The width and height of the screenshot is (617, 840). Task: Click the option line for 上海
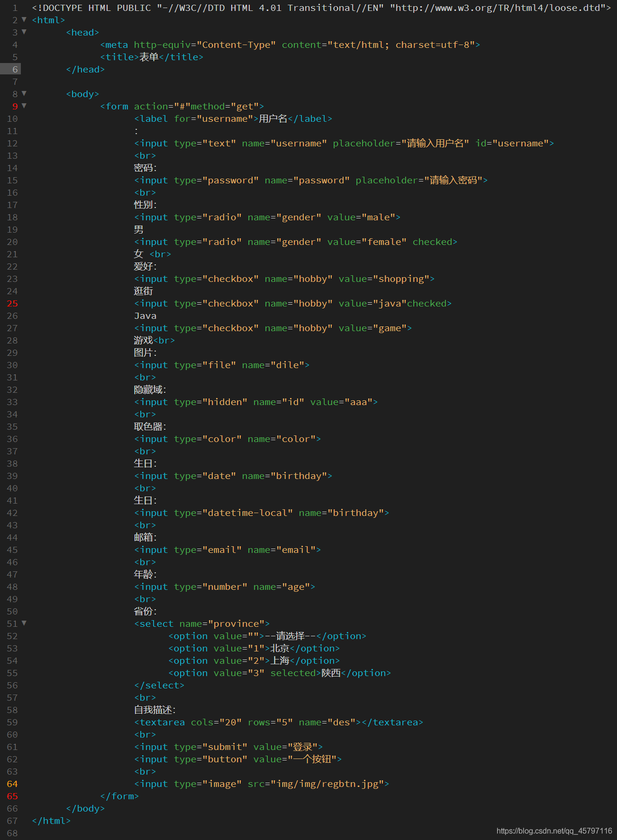(x=254, y=660)
